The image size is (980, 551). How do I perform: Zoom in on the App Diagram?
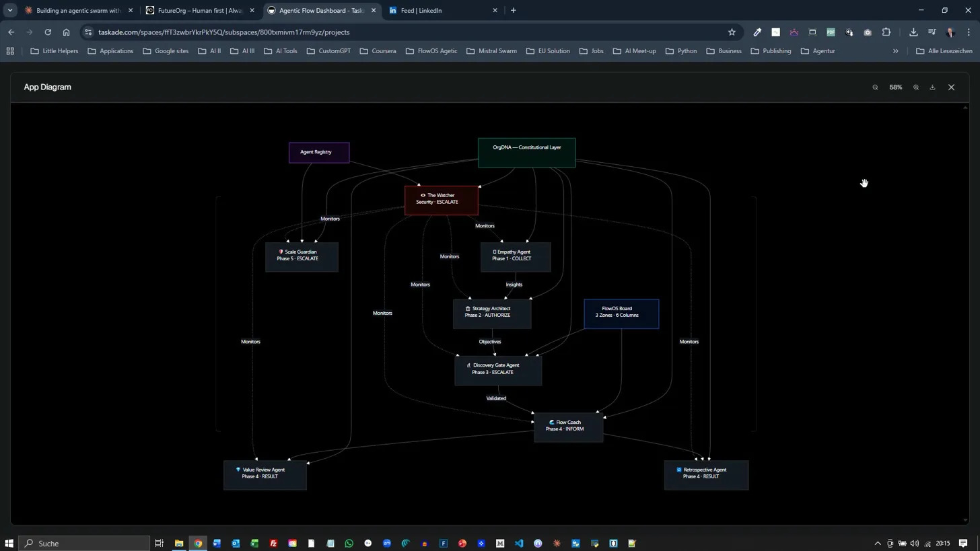click(915, 87)
